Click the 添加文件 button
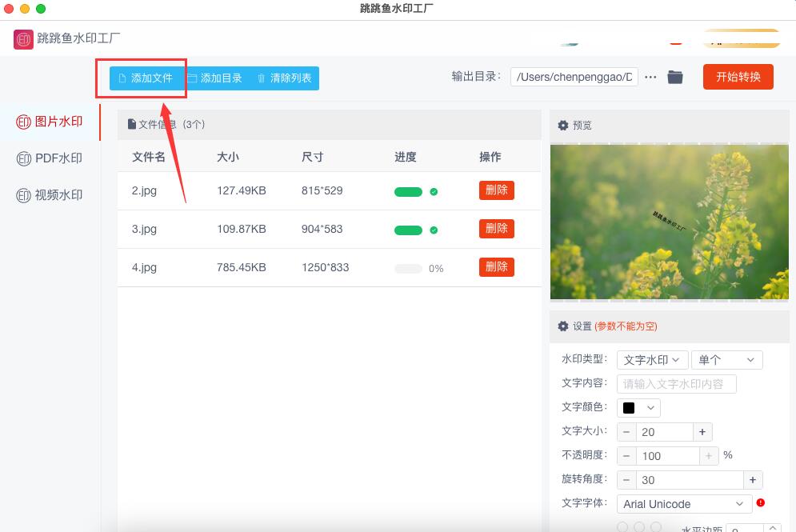 pyautogui.click(x=146, y=78)
